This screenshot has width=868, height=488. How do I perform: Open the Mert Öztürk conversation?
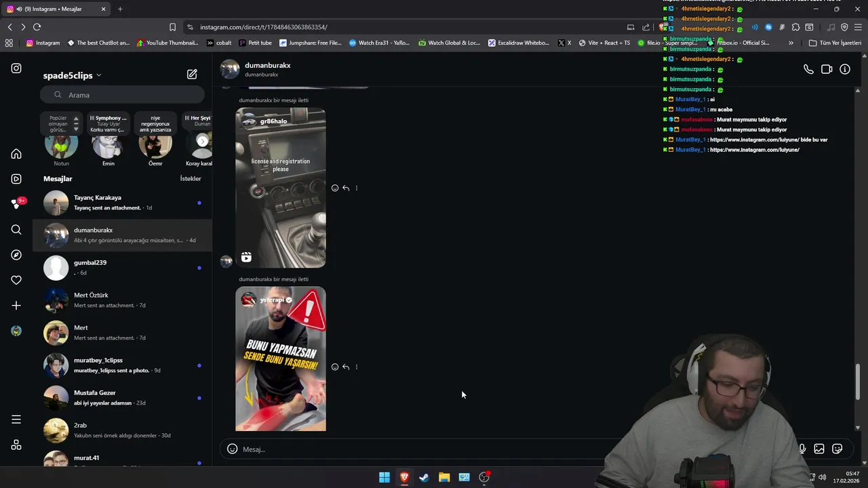[122, 300]
